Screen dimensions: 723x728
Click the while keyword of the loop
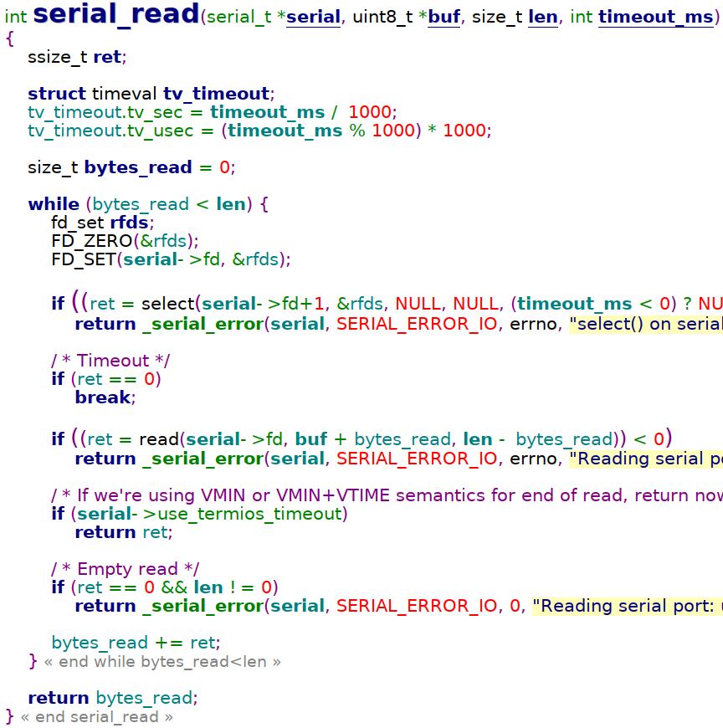(54, 204)
